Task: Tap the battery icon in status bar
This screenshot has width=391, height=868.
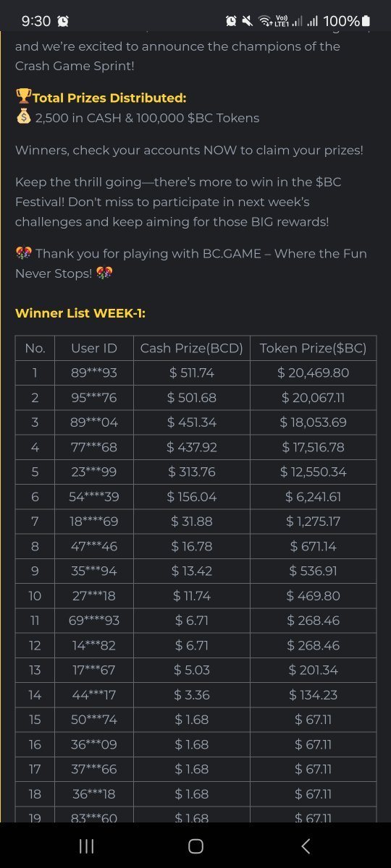Action: 366,21
